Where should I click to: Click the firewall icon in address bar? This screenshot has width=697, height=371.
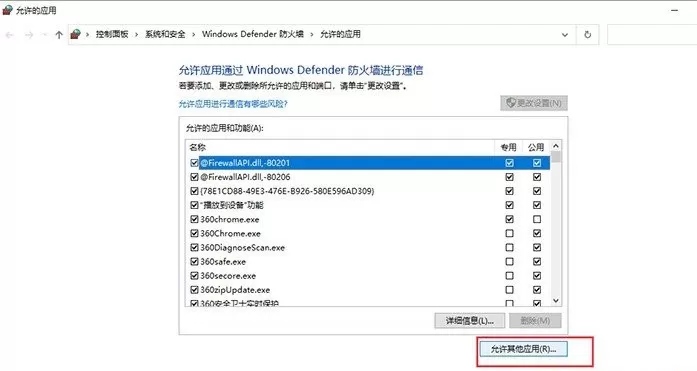click(x=76, y=34)
